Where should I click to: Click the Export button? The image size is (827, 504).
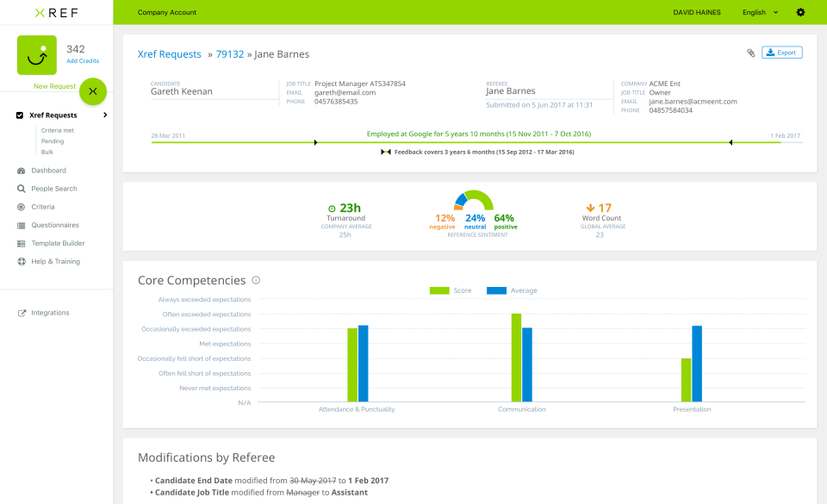[x=781, y=52]
